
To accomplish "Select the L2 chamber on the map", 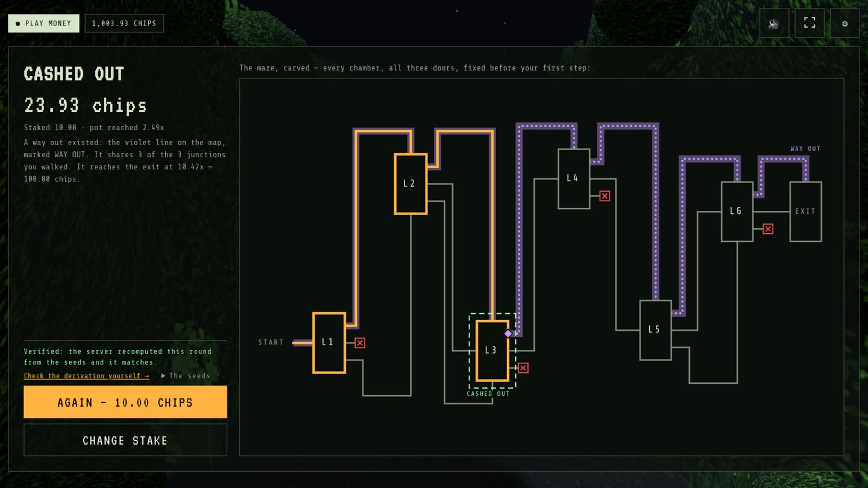I will pos(410,184).
